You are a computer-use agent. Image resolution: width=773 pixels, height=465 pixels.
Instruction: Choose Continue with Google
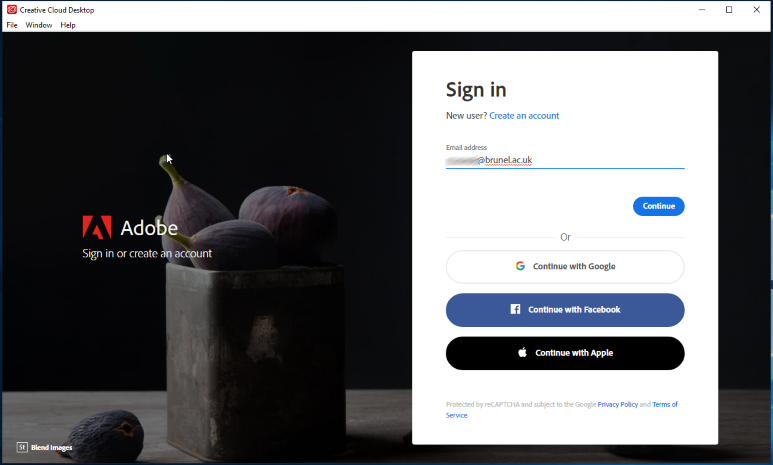565,267
